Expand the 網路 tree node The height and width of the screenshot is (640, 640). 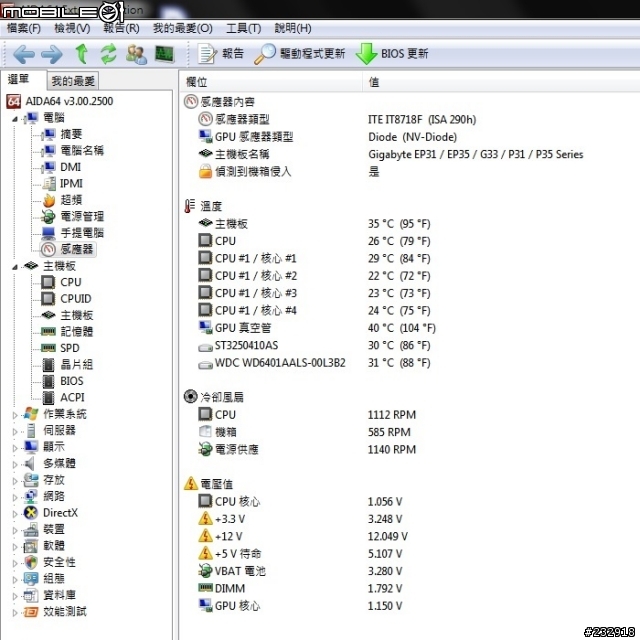15,497
